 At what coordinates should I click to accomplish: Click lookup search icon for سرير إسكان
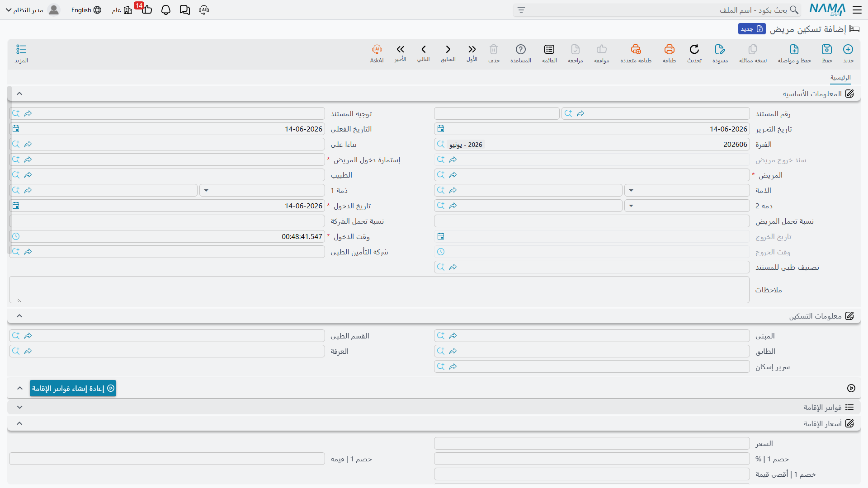coord(441,366)
